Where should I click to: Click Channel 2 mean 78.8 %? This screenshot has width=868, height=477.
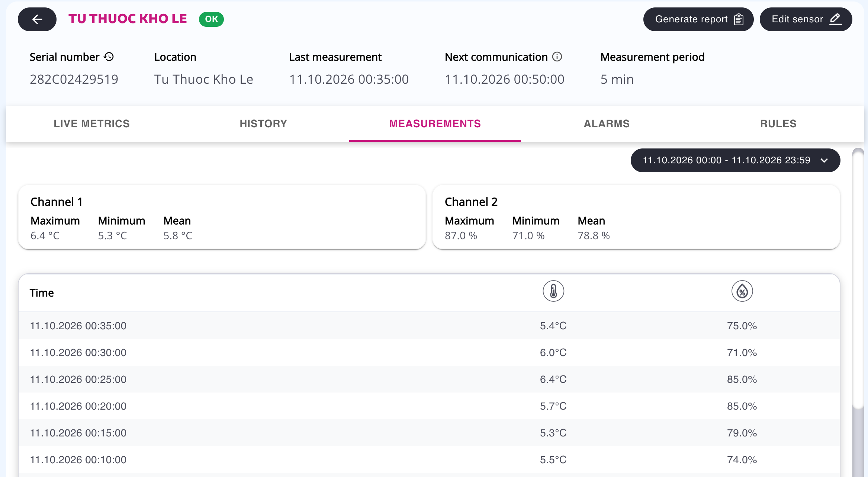[x=594, y=236]
